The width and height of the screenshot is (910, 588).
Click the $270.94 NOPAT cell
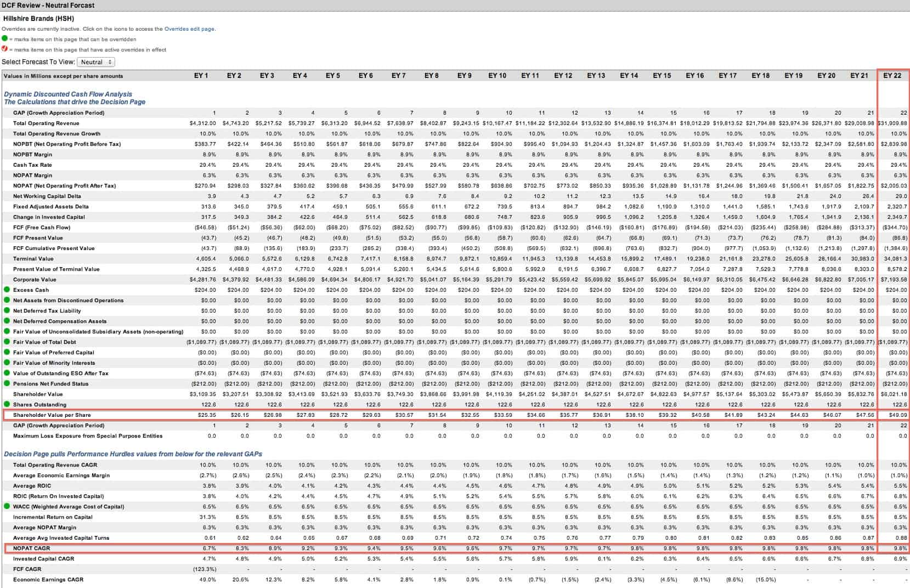point(205,186)
